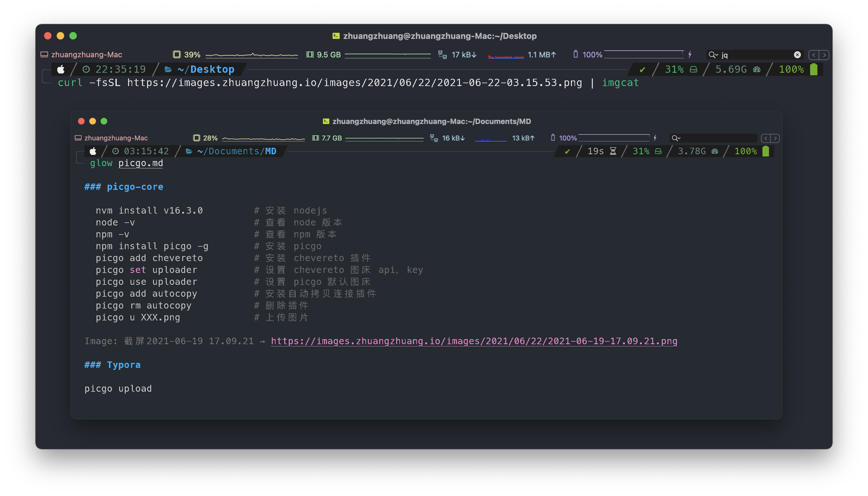Go to next search result in outer window
The height and width of the screenshot is (496, 868).
tap(824, 55)
